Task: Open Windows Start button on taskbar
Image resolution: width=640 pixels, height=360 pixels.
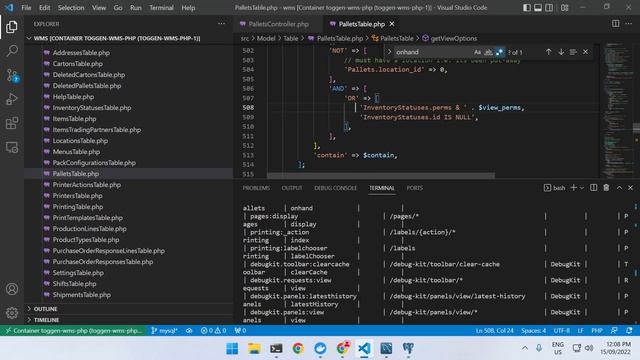Action: click(x=232, y=348)
